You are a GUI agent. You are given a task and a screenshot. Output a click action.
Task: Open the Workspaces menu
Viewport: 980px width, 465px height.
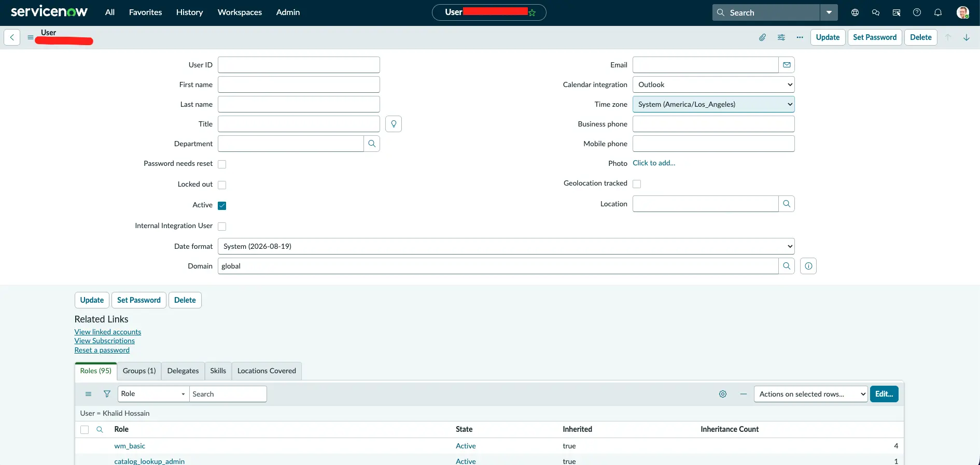[x=240, y=12]
